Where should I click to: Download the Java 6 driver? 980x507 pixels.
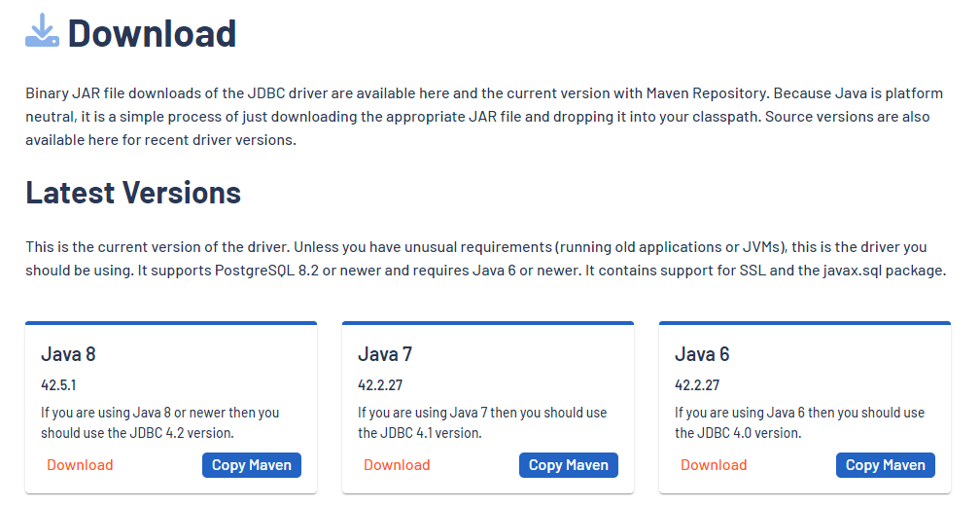coord(714,465)
